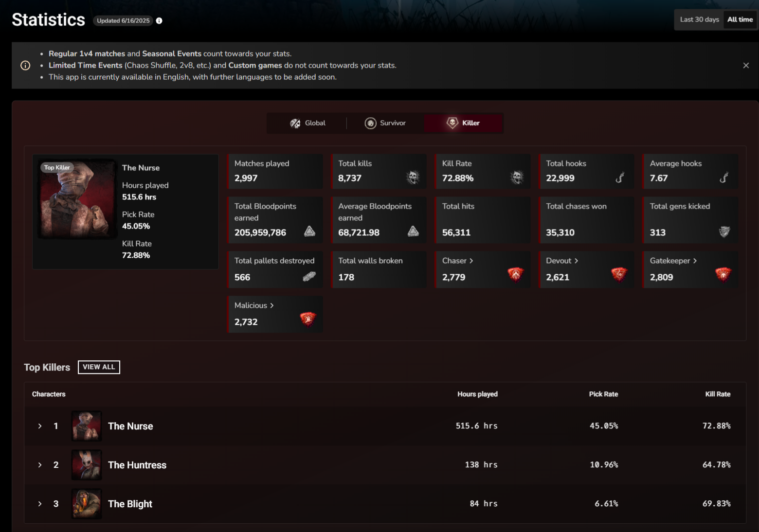Click the Average hooks value 7.67
The width and height of the screenshot is (759, 532).
pyautogui.click(x=659, y=178)
